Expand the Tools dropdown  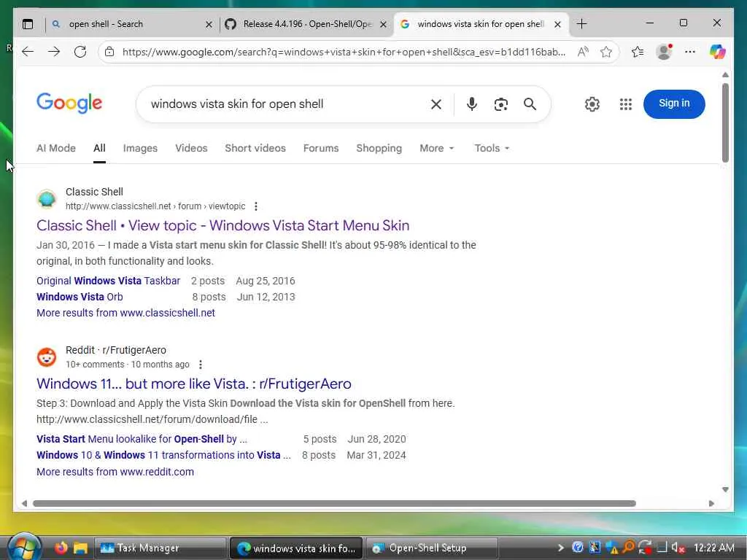(x=492, y=148)
